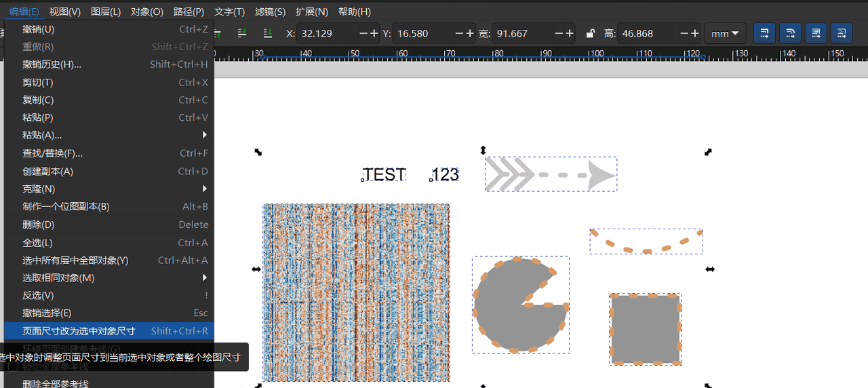Click the right-middle horizontal resize handle
This screenshot has height=388, width=868.
[710, 269]
